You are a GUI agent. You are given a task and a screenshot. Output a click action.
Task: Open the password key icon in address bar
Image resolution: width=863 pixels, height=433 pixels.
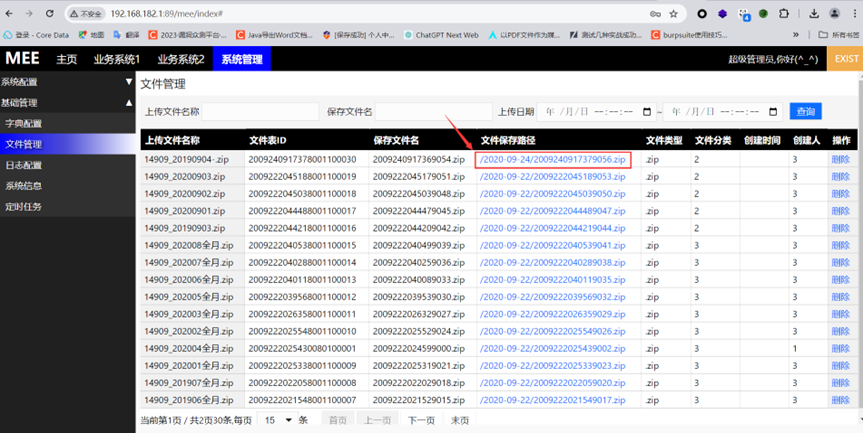655,14
